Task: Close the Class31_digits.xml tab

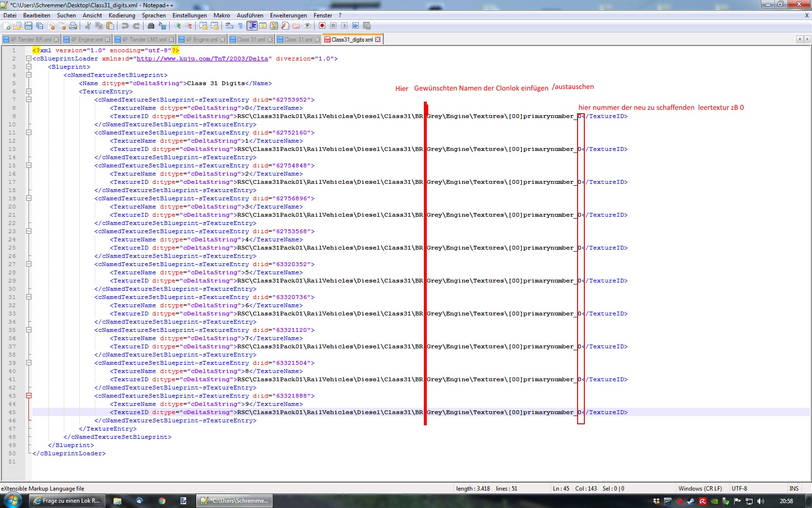Action: pos(378,40)
